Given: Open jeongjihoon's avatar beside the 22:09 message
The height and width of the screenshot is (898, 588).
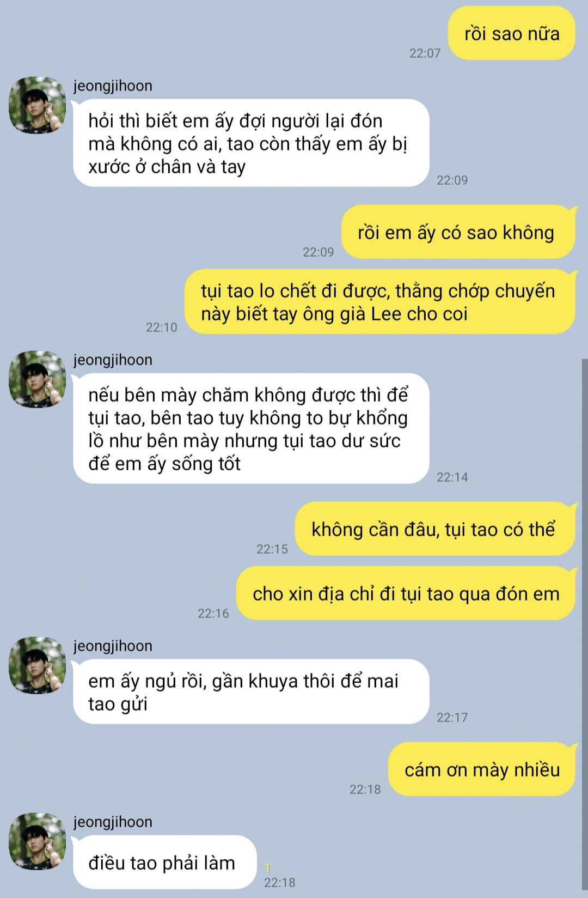Looking at the screenshot, I should point(37,105).
